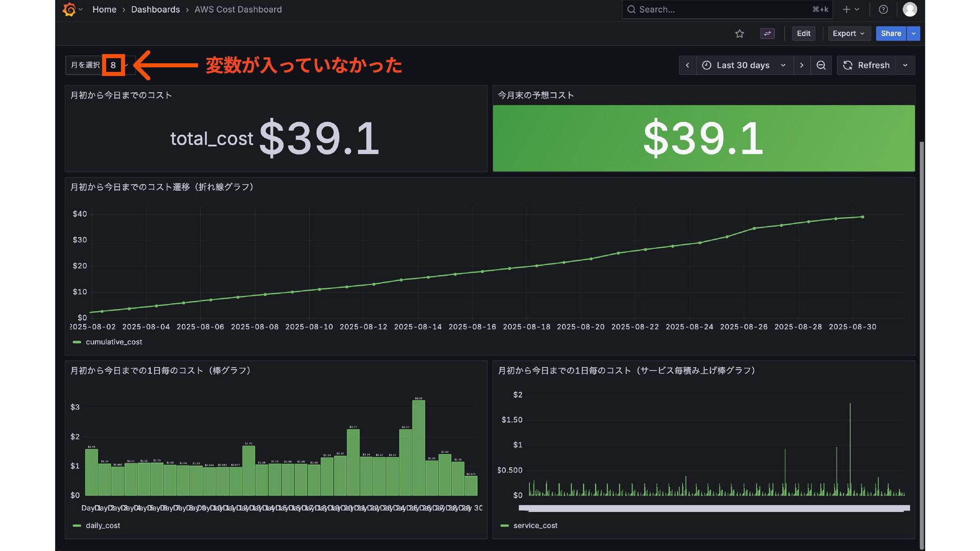The height and width of the screenshot is (551, 980).
Task: Click the green $39.1 forecast stat
Action: coord(703,138)
